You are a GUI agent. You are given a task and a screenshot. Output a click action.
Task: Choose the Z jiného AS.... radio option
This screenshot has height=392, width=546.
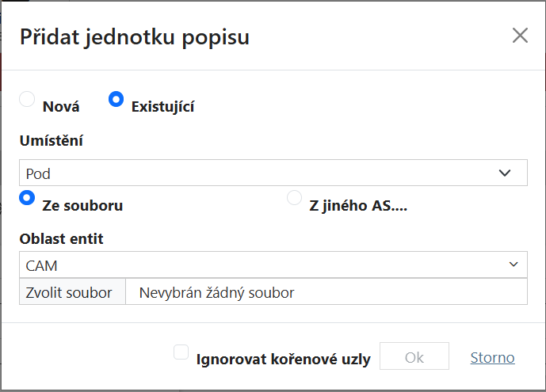point(294,198)
